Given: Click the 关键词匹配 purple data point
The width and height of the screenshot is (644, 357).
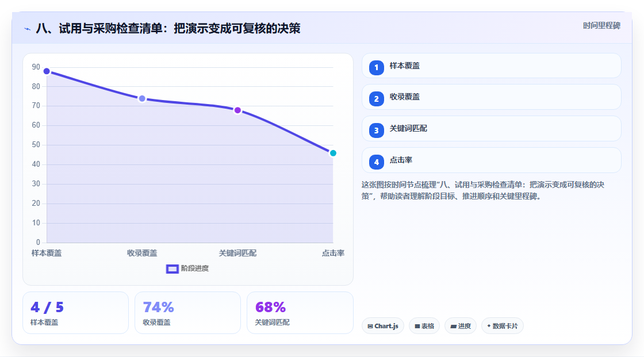Looking at the screenshot, I should click(x=237, y=110).
